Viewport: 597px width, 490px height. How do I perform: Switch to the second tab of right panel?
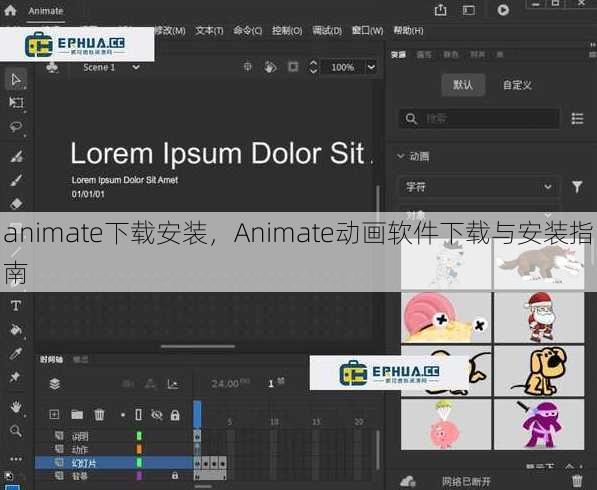click(x=424, y=55)
